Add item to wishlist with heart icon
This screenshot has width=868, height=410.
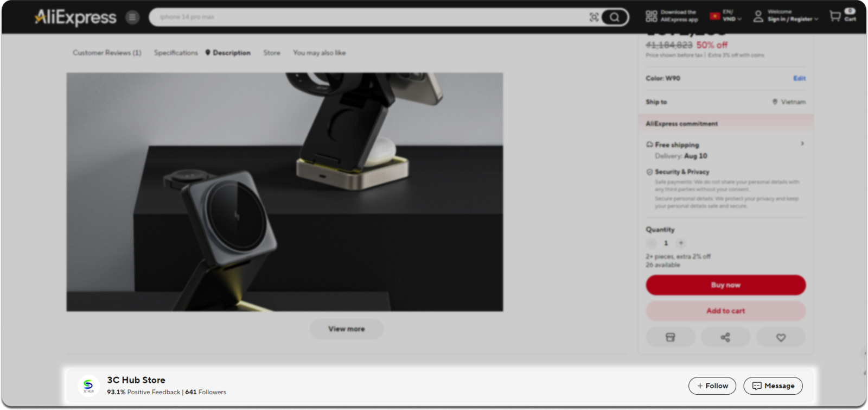781,337
